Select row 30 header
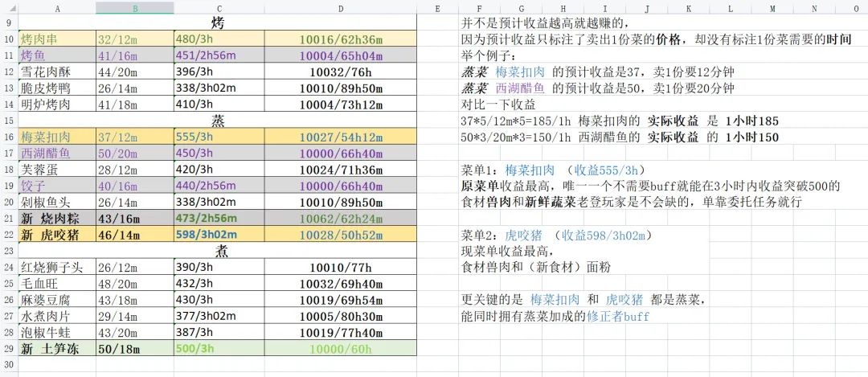The width and height of the screenshot is (868, 377). [x=9, y=365]
